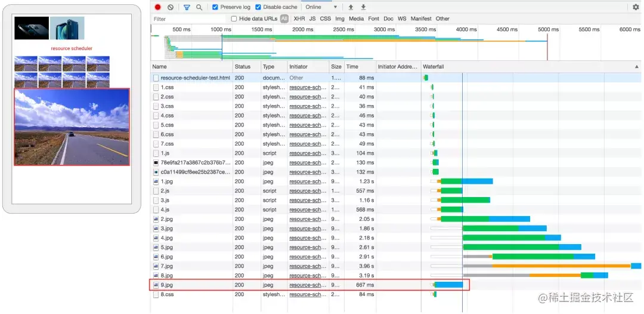The image size is (644, 314).
Task: Open initiator link for 1.css
Action: (x=308, y=87)
